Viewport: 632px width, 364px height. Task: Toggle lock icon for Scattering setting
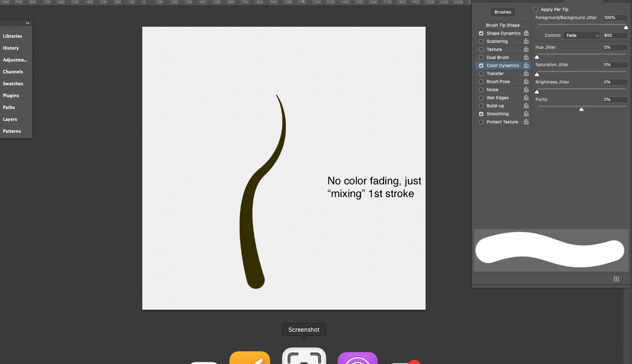526,42
